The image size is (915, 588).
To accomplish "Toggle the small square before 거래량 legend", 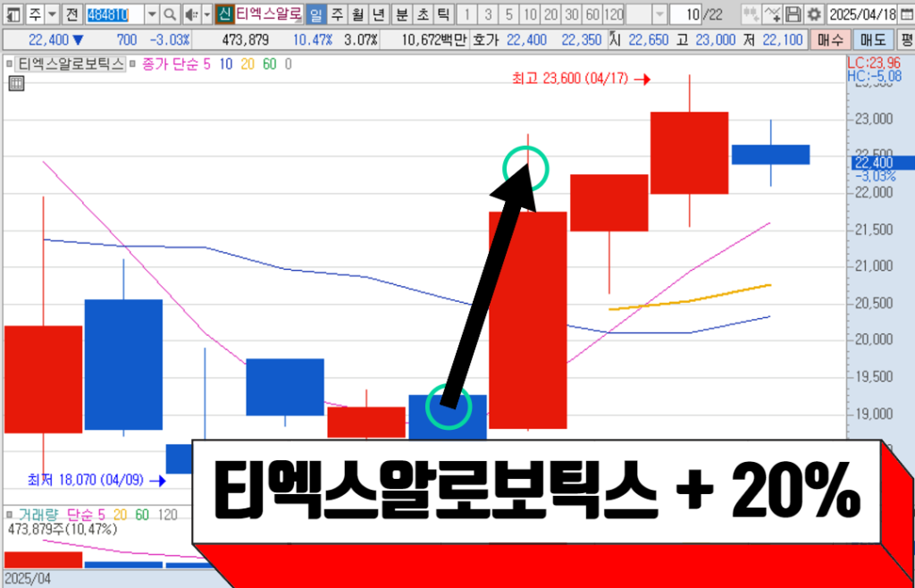I will click(x=9, y=515).
